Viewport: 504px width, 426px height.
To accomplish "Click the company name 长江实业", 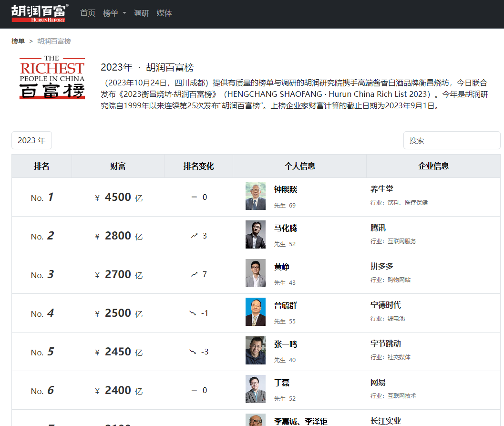I will [386, 421].
